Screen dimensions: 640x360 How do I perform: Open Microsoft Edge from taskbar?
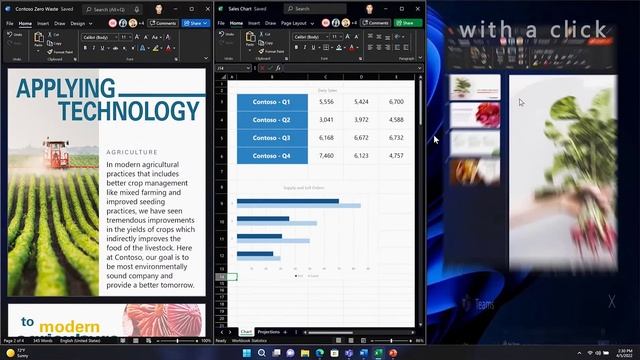(320, 353)
